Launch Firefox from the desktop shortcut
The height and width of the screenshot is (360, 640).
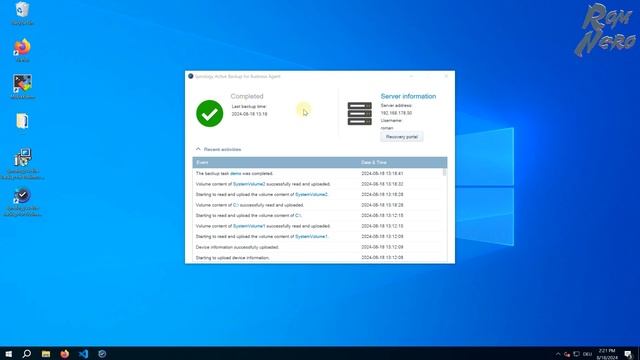click(x=22, y=50)
